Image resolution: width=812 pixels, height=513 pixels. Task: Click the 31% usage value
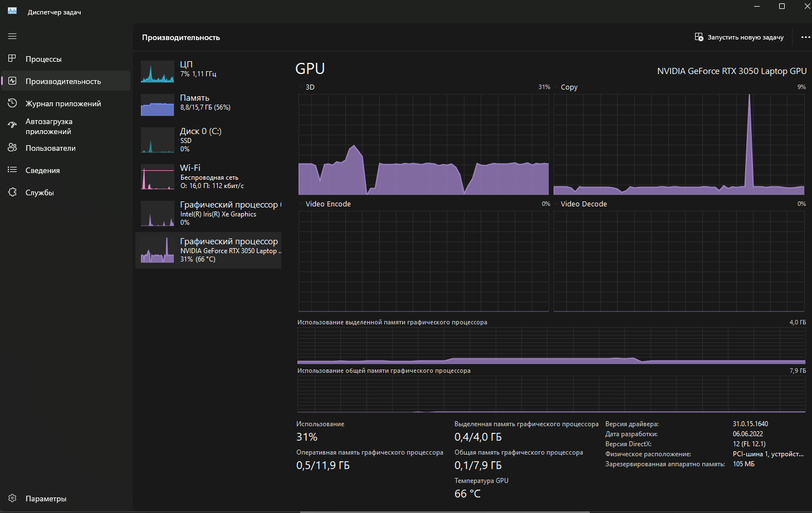coord(307,437)
